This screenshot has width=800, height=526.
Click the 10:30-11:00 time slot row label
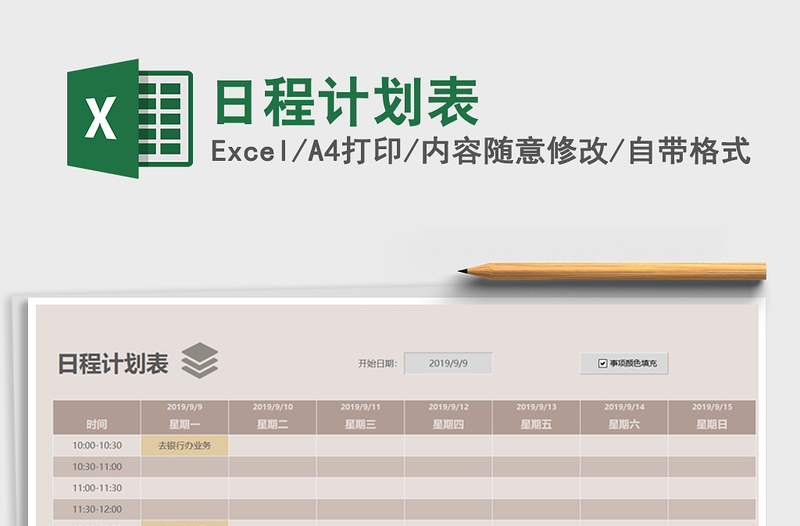[97, 467]
